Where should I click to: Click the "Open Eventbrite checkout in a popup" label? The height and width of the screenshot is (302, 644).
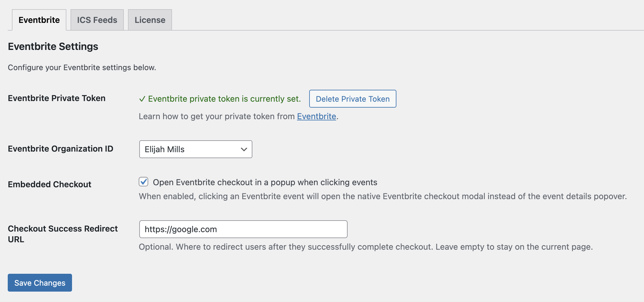coord(265,182)
